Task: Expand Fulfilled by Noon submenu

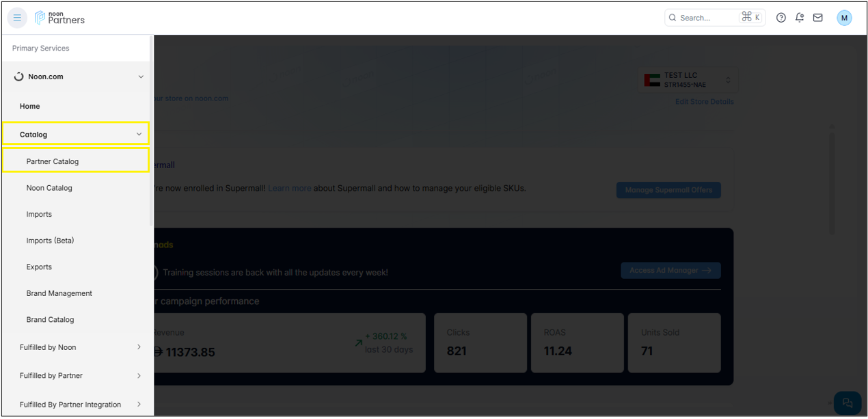Action: pos(139,347)
